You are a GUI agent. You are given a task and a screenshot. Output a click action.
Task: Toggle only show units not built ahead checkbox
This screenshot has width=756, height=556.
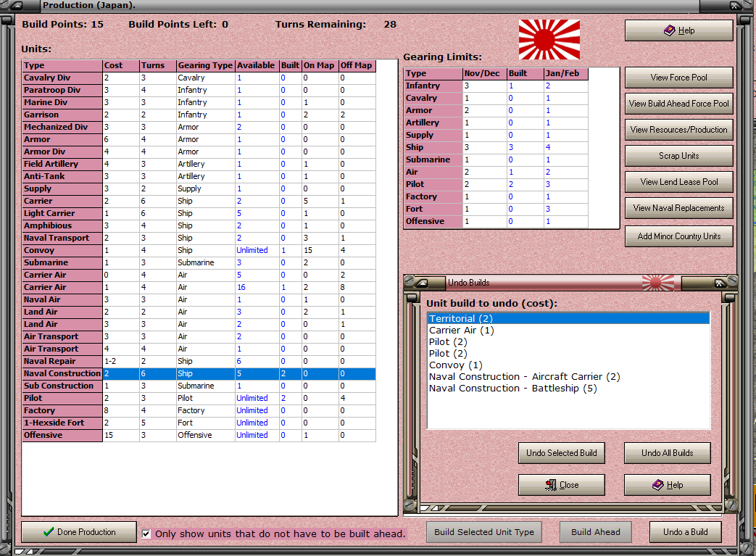click(x=146, y=534)
